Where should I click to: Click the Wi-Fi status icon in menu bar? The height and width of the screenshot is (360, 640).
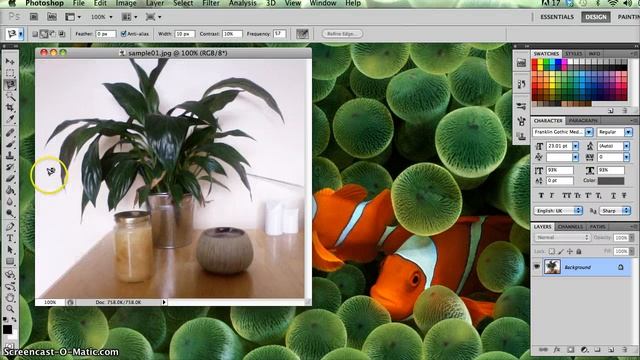(x=612, y=3)
